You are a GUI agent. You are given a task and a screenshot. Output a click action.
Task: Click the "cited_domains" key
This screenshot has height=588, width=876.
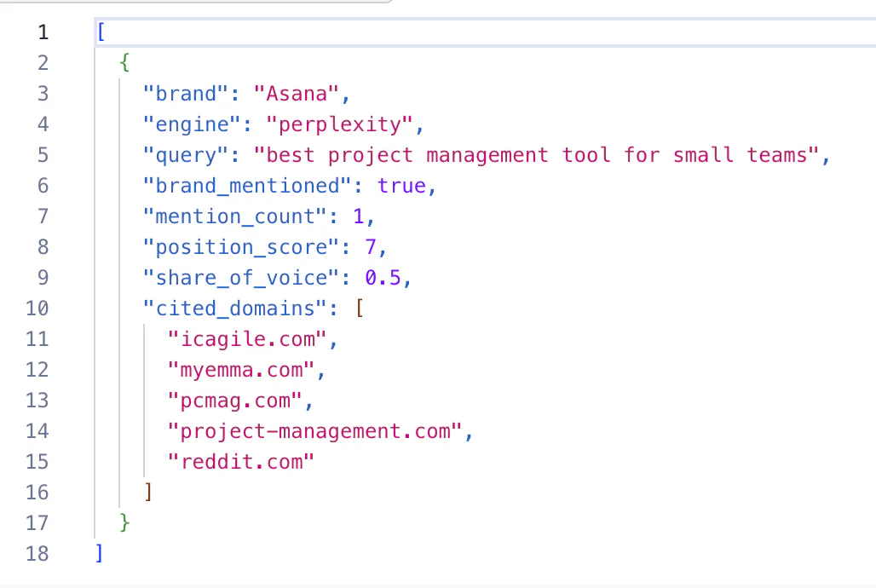(234, 308)
